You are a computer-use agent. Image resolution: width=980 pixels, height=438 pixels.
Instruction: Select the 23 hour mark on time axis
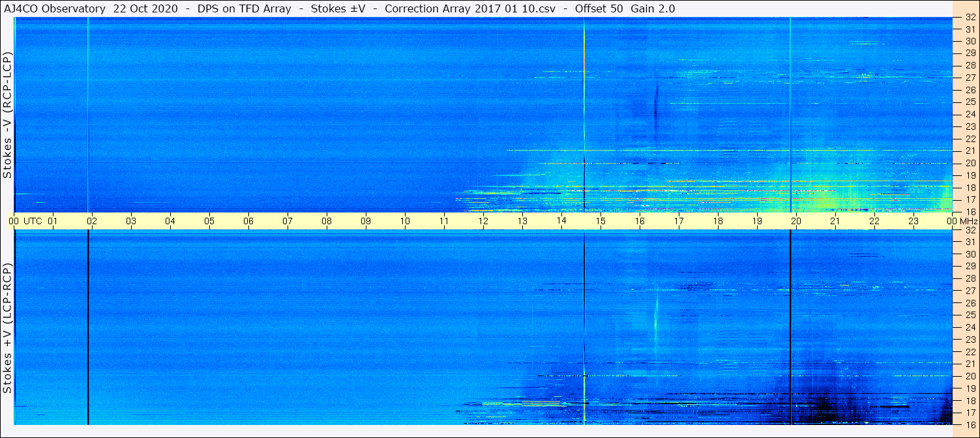913,221
